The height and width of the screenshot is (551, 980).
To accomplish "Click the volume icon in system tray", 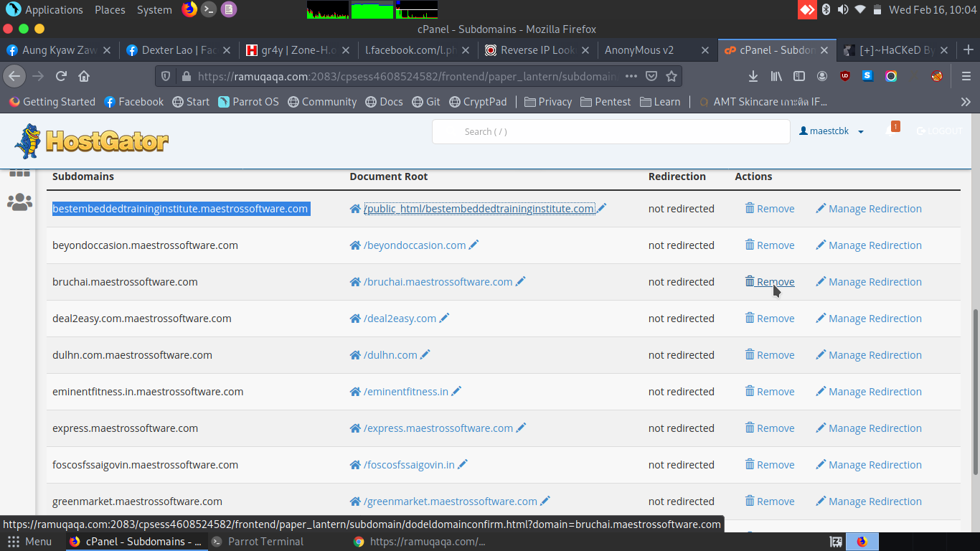I will [x=842, y=9].
